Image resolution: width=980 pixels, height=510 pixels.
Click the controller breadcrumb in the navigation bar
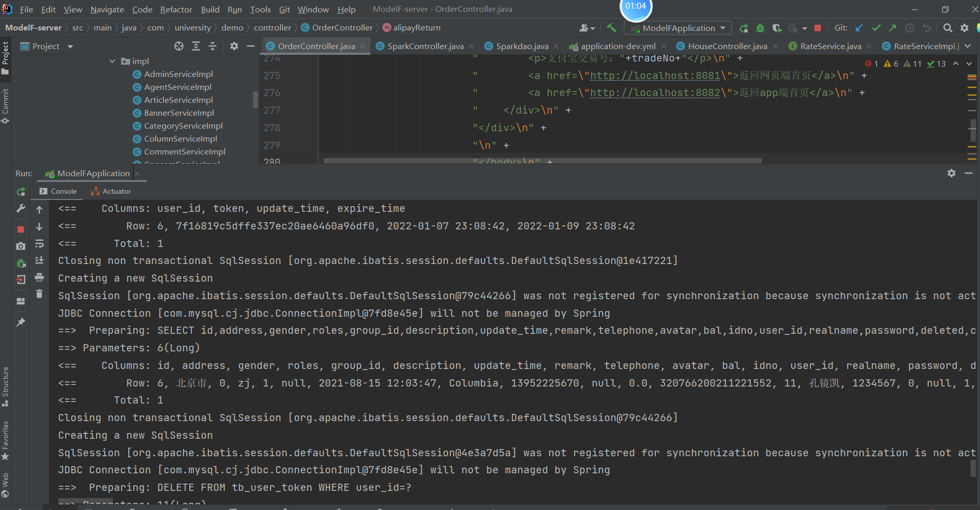pyautogui.click(x=273, y=27)
